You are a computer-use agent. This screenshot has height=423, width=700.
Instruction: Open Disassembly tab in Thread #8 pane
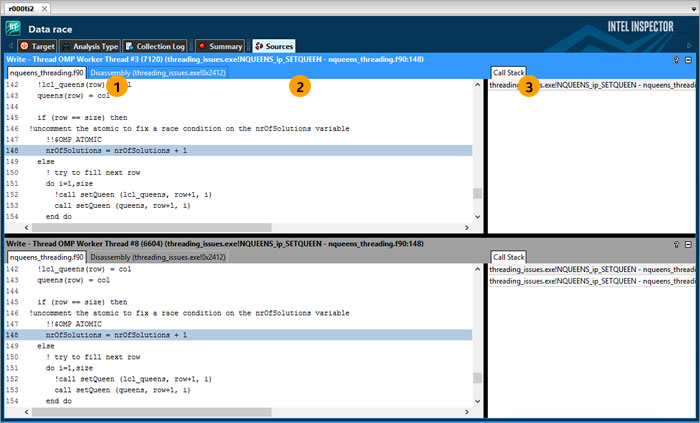[x=158, y=257]
